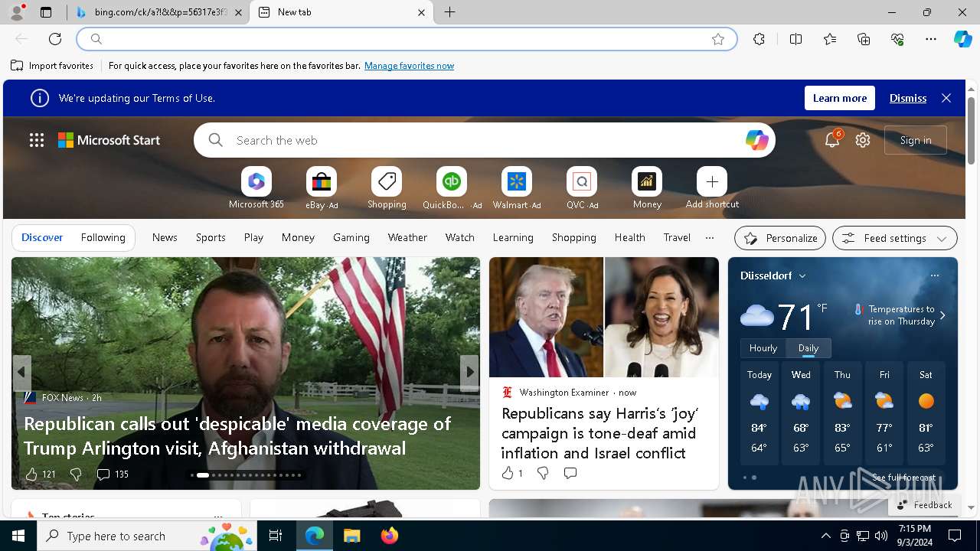Click Import favorites
The width and height of the screenshot is (980, 551).
coord(52,66)
